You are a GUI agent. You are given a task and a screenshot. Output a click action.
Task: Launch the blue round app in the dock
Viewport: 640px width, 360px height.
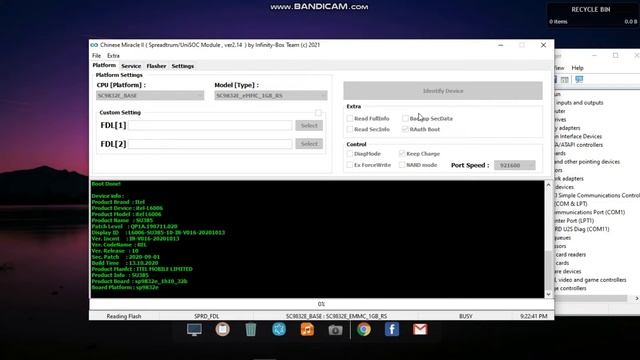[279, 329]
